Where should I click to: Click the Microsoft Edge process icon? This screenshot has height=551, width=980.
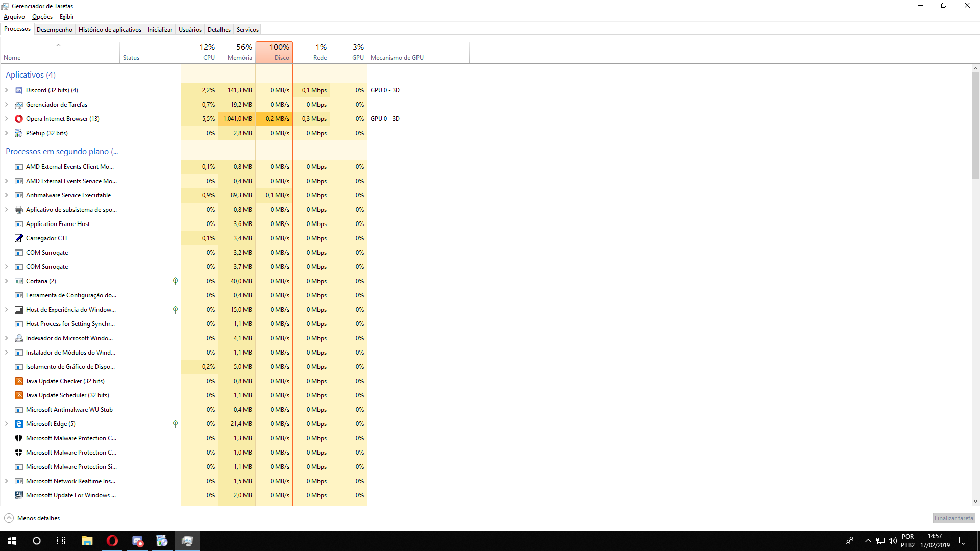pyautogui.click(x=19, y=424)
